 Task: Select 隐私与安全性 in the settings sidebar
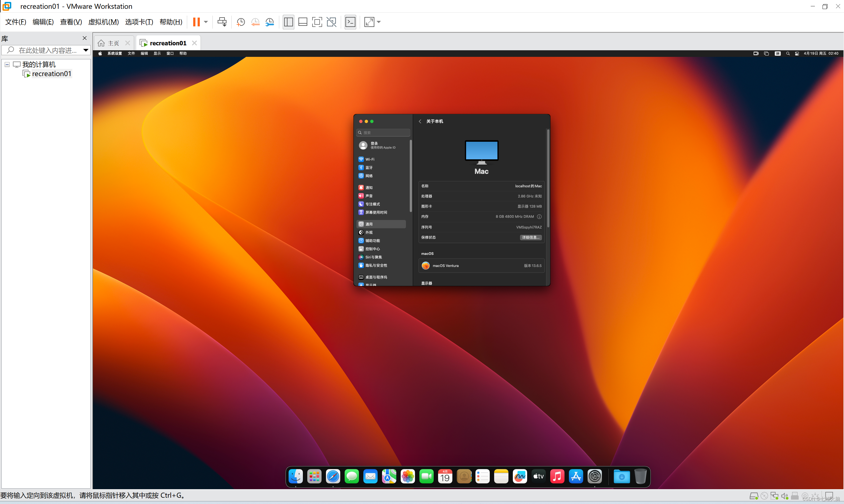(381, 265)
